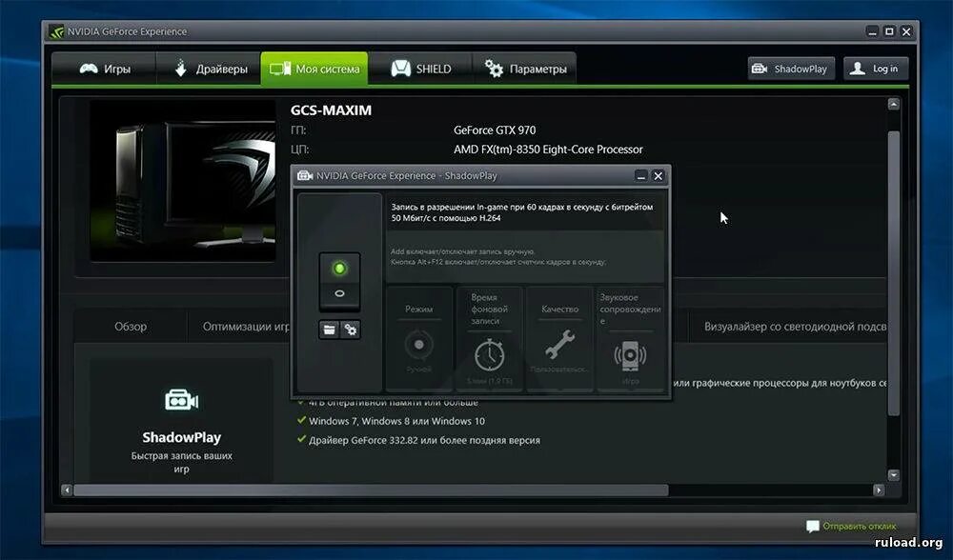This screenshot has width=953, height=560.
Task: Select the Моя система tab
Action: 314,69
